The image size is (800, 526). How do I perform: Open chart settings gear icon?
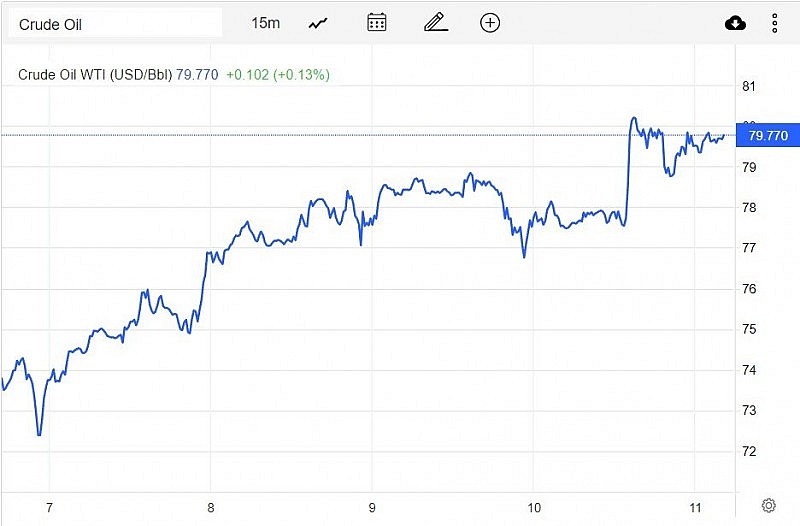[x=768, y=506]
